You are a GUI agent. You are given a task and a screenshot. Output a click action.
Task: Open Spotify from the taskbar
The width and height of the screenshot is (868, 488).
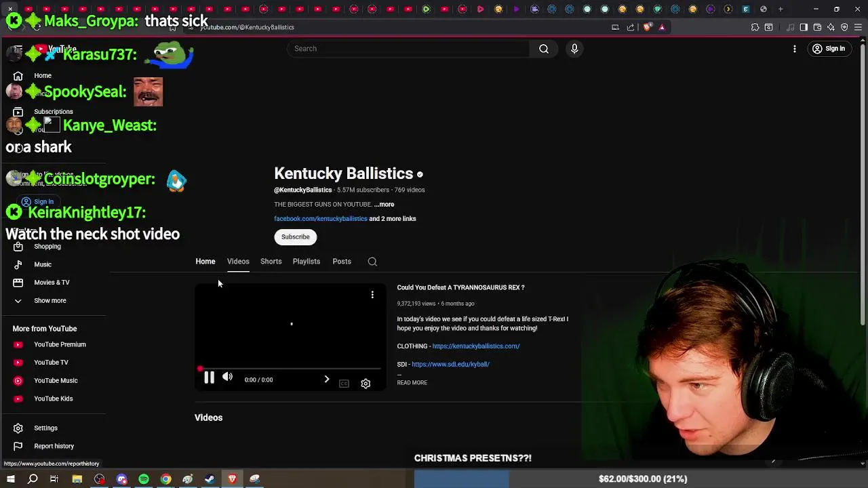pyautogui.click(x=144, y=479)
